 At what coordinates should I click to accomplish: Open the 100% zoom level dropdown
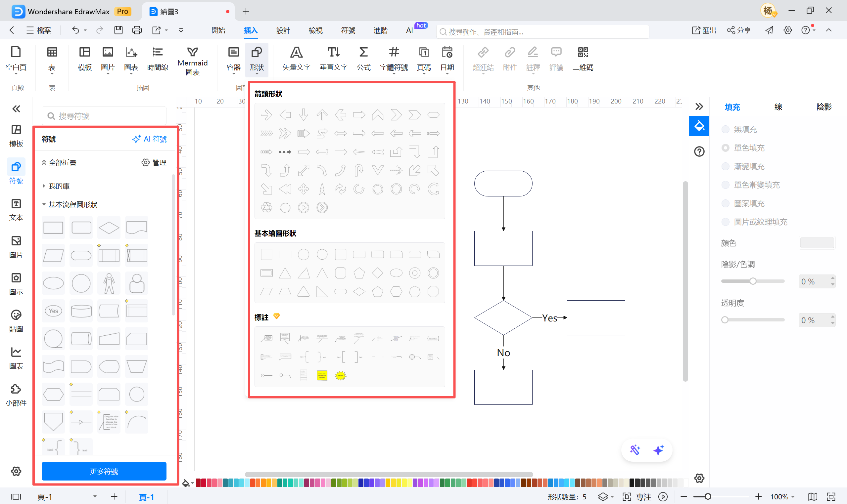click(782, 497)
